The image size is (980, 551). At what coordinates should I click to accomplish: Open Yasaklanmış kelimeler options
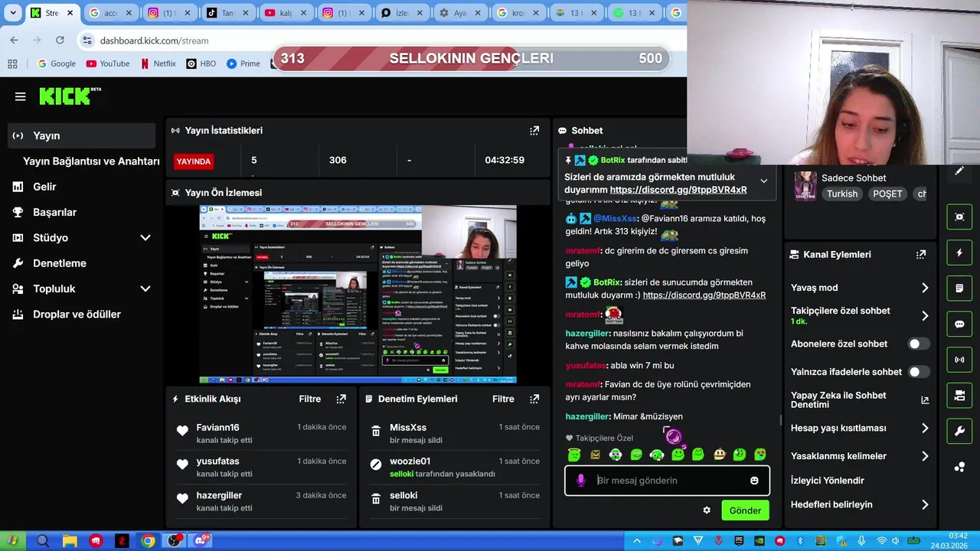click(925, 456)
